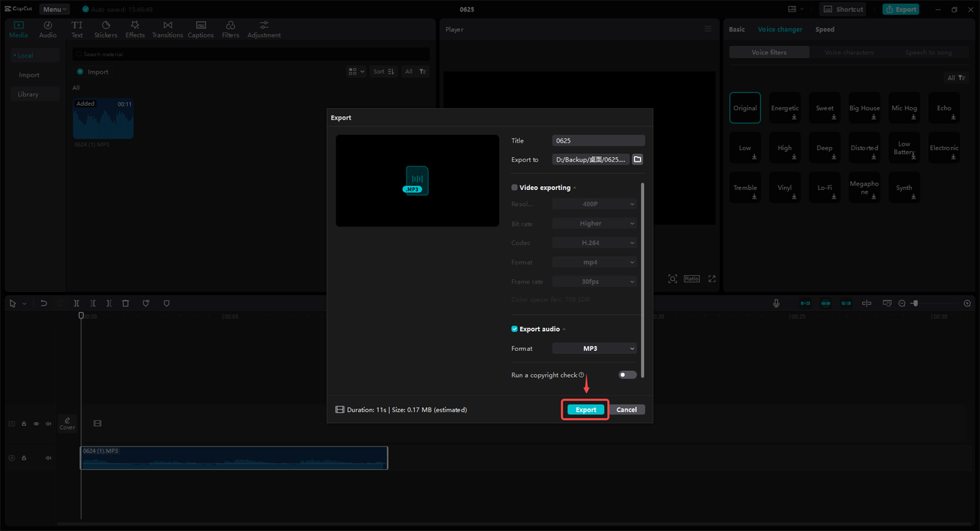Click the fullscreen icon in the player

712,279
